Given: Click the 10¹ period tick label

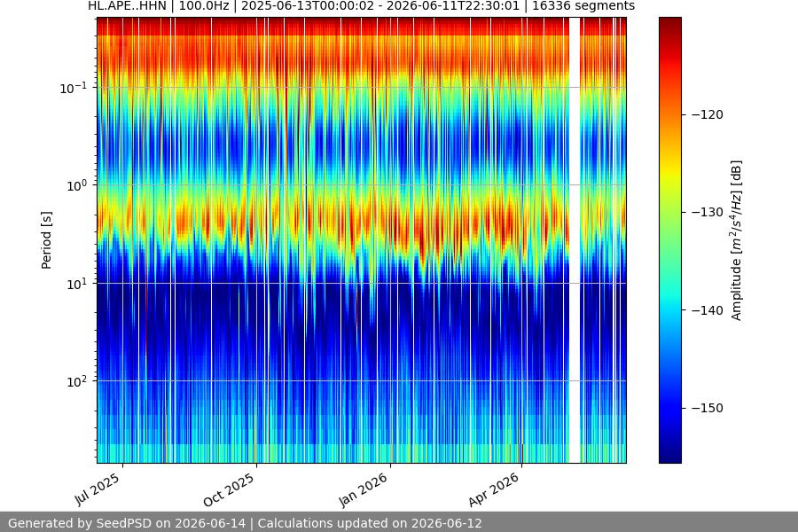Looking at the screenshot, I should (x=77, y=284).
